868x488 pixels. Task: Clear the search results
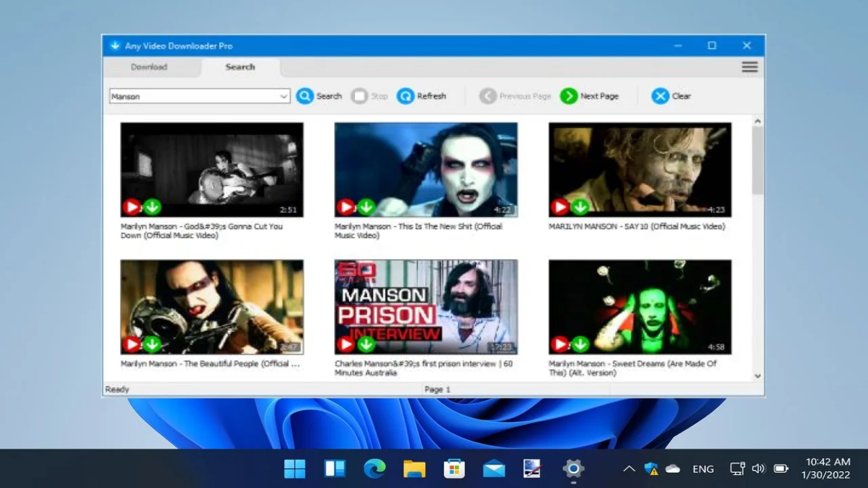(671, 96)
